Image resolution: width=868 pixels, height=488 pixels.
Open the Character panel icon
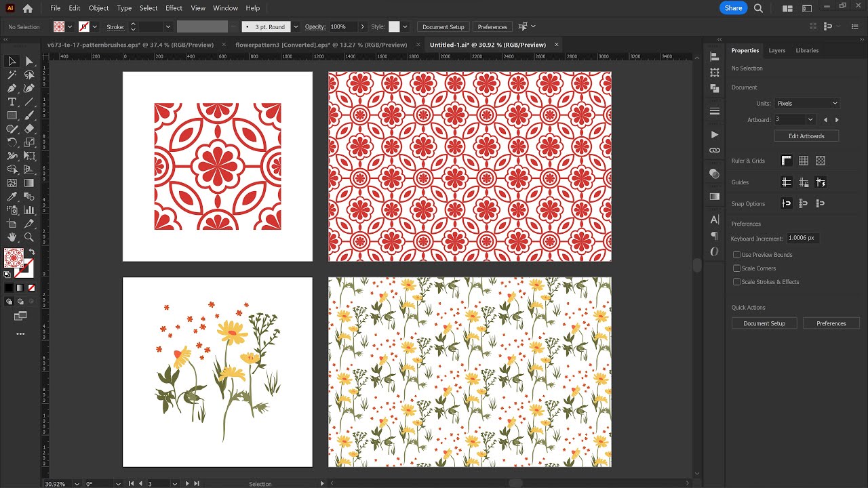pos(714,220)
